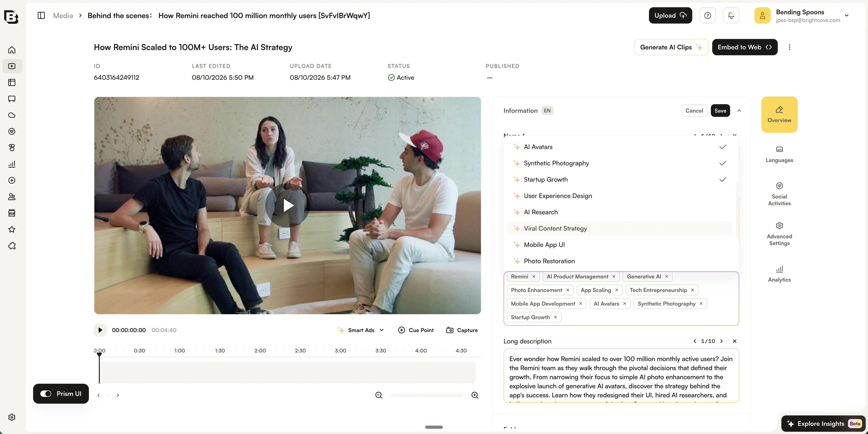
Task: Click into the Long description text area
Action: pos(621,376)
